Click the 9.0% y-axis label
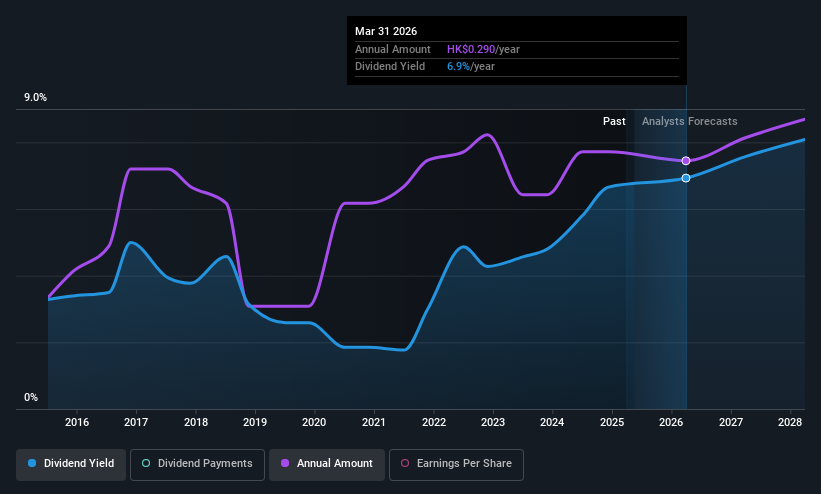 click(x=35, y=97)
